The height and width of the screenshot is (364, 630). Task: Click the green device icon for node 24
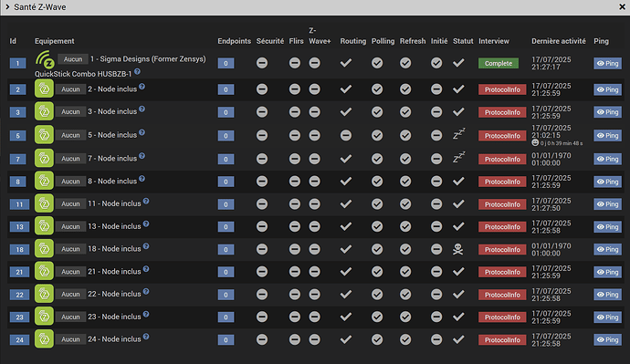[44, 339]
